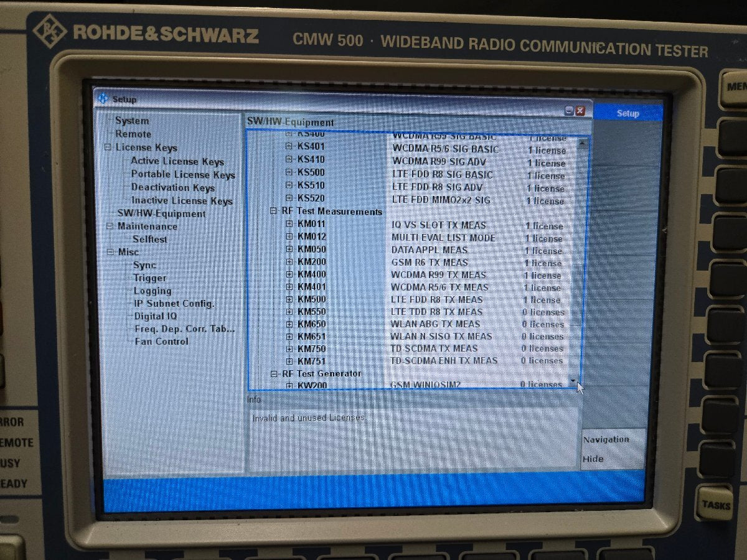Click the scroll up arrow of the equipment list
This screenshot has width=747, height=560.
582,143
